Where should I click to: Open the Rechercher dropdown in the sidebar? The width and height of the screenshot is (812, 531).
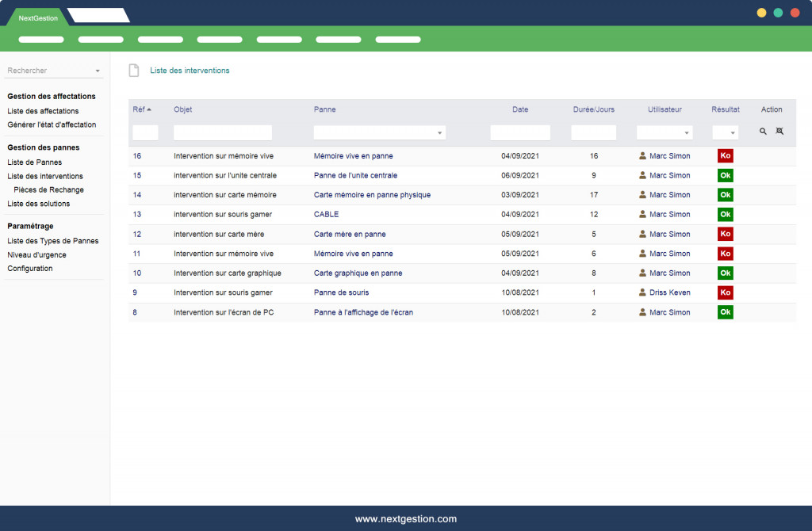54,71
